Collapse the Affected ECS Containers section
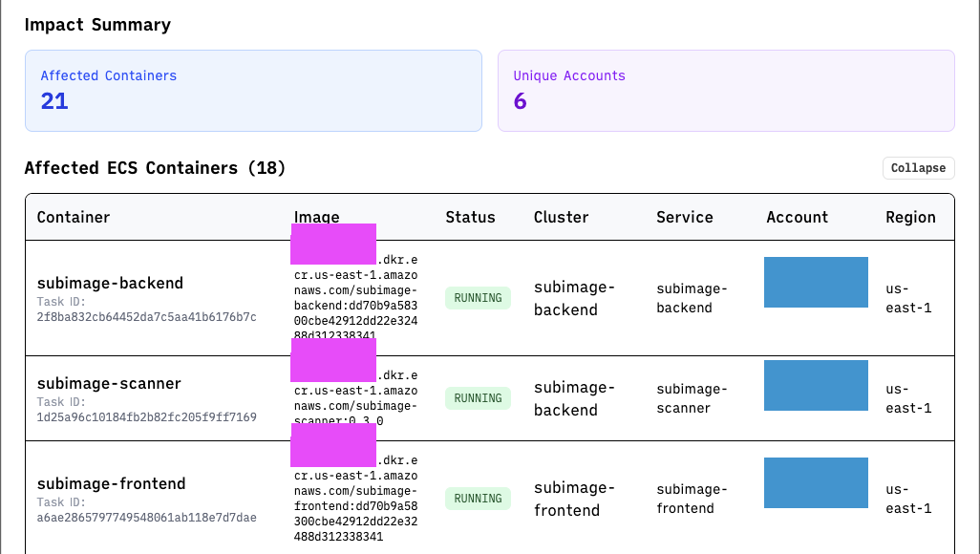This screenshot has height=554, width=980. pos(917,168)
